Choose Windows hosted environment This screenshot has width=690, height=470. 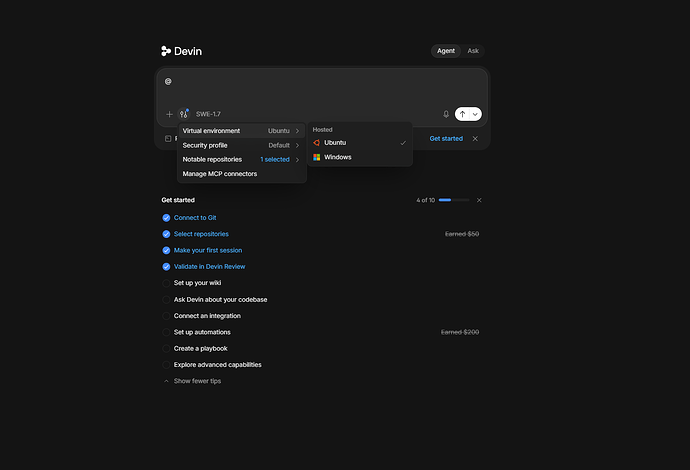click(x=360, y=157)
